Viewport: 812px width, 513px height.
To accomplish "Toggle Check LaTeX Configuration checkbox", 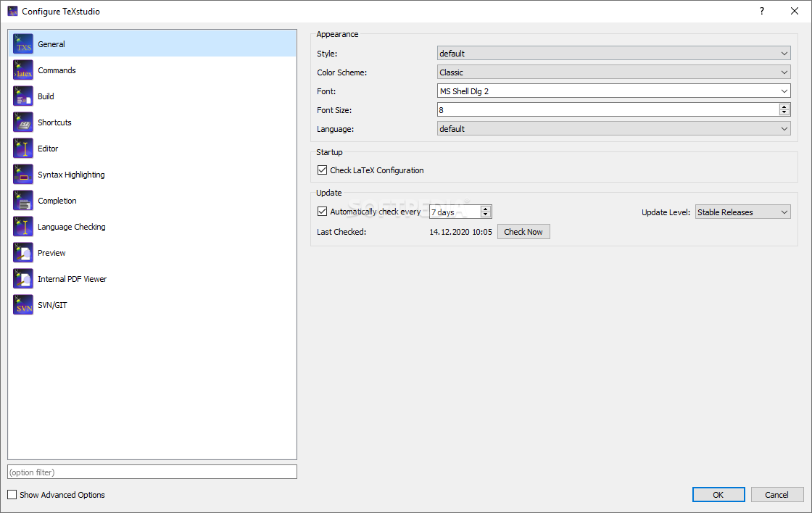I will coord(322,170).
